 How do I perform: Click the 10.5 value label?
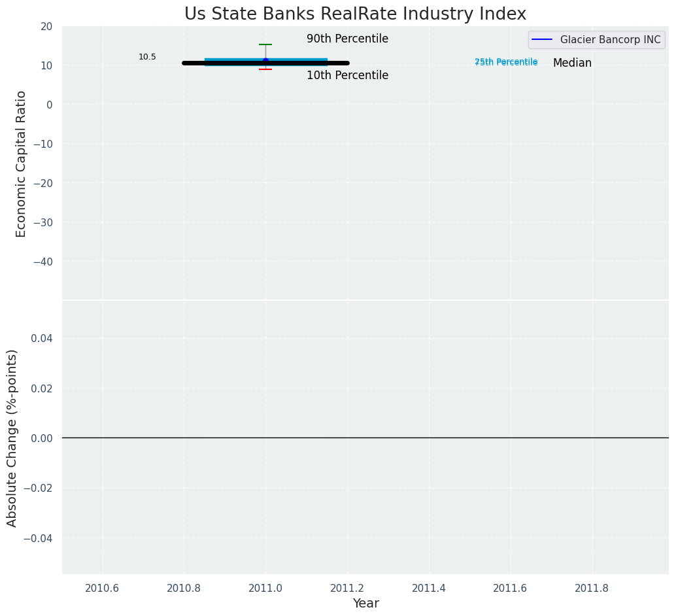coord(147,57)
